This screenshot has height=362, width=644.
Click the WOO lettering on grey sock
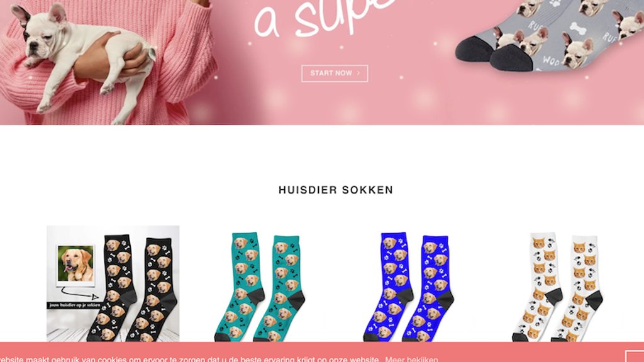click(x=551, y=60)
